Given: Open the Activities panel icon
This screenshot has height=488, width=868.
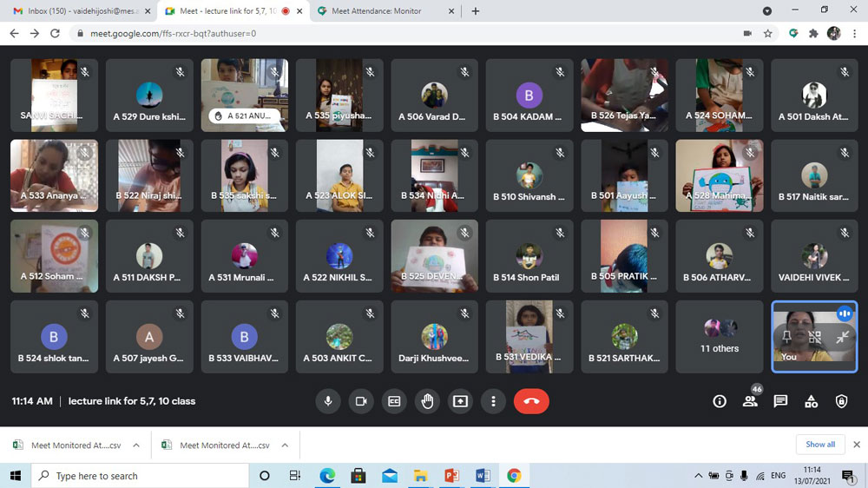Looking at the screenshot, I should pyautogui.click(x=811, y=401).
